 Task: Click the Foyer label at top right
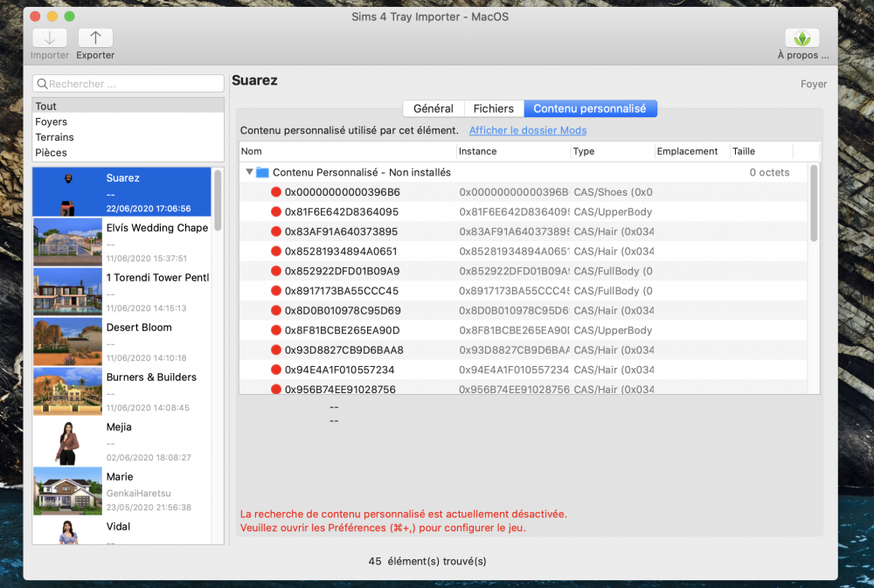point(813,84)
